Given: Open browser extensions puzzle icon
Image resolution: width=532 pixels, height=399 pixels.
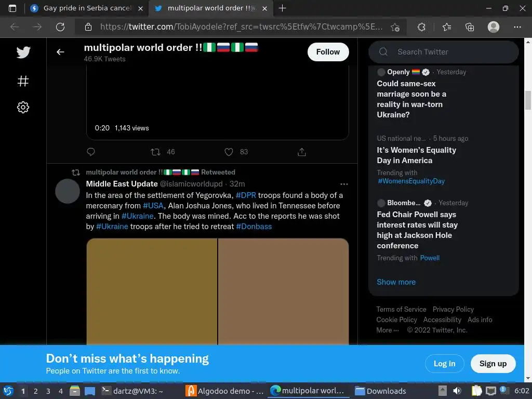Looking at the screenshot, I should point(421,27).
